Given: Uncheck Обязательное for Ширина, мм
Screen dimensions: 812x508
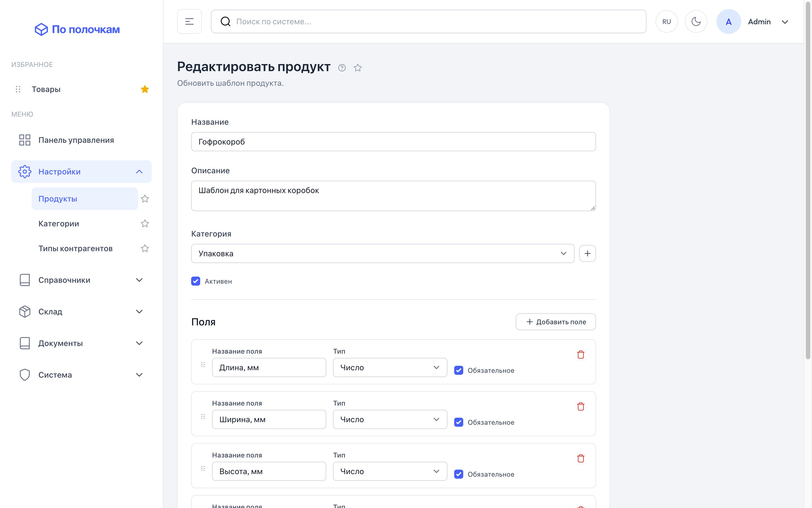Looking at the screenshot, I should tap(459, 422).
